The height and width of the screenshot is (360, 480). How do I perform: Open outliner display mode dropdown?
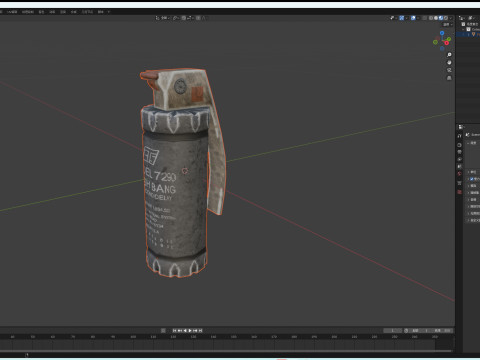(x=461, y=18)
